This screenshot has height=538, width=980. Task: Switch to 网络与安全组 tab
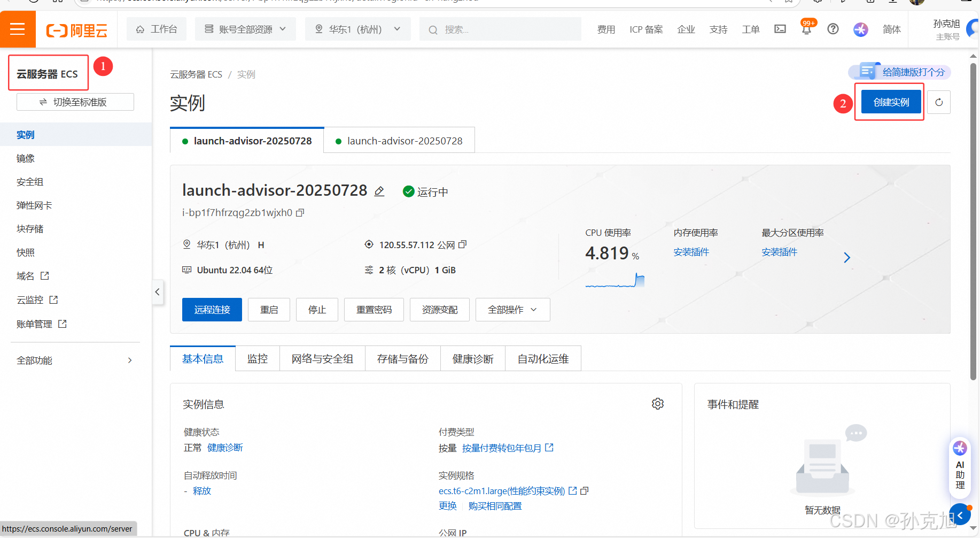[x=322, y=359]
